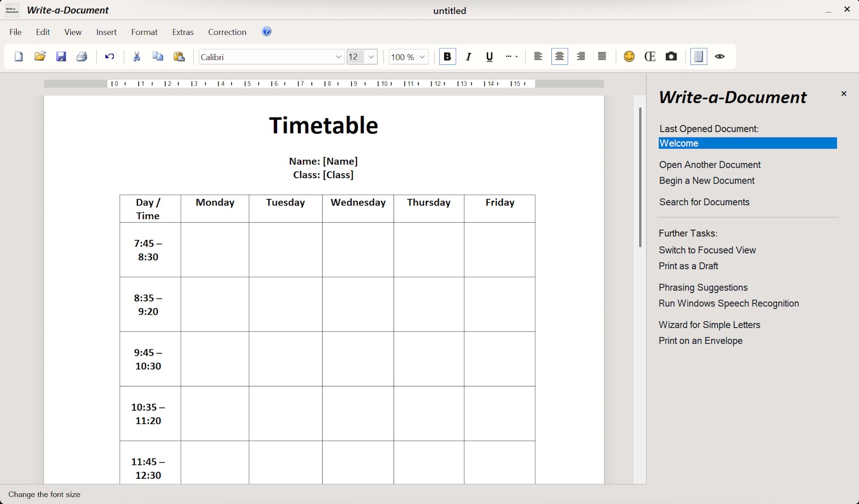
Task: Click Print on an Envelope
Action: (701, 341)
